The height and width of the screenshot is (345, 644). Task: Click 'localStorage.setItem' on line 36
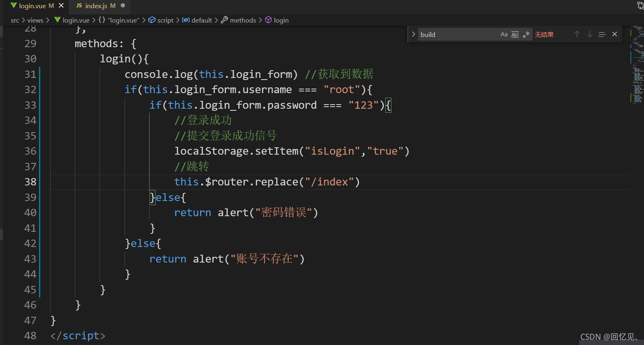236,151
